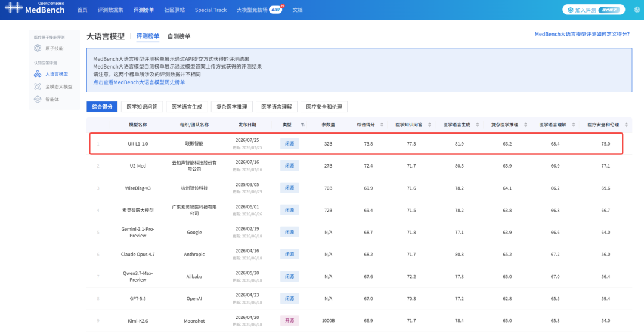The width and height of the screenshot is (644, 334).
Task: Open 评测榜单 in the top navigation
Action: [x=144, y=10]
